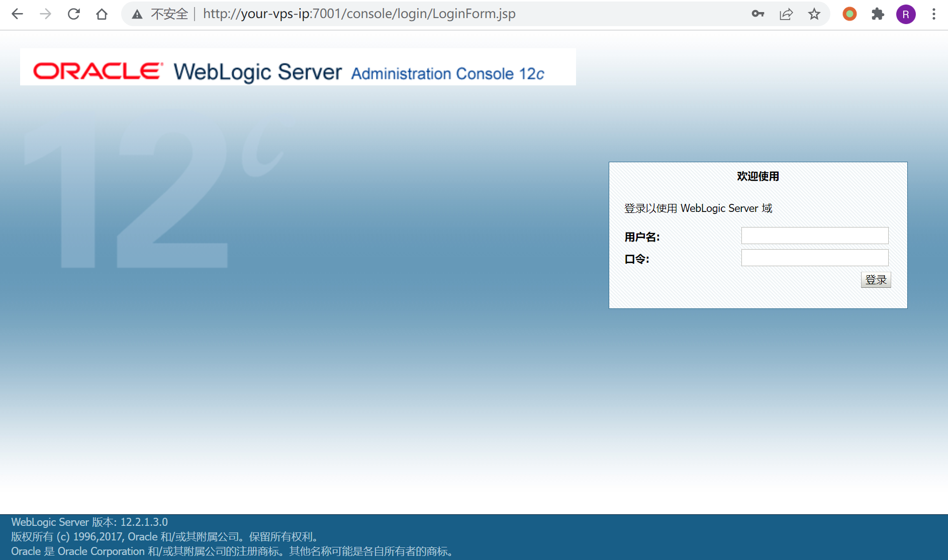Open the Chrome three-dot menu

click(x=934, y=14)
